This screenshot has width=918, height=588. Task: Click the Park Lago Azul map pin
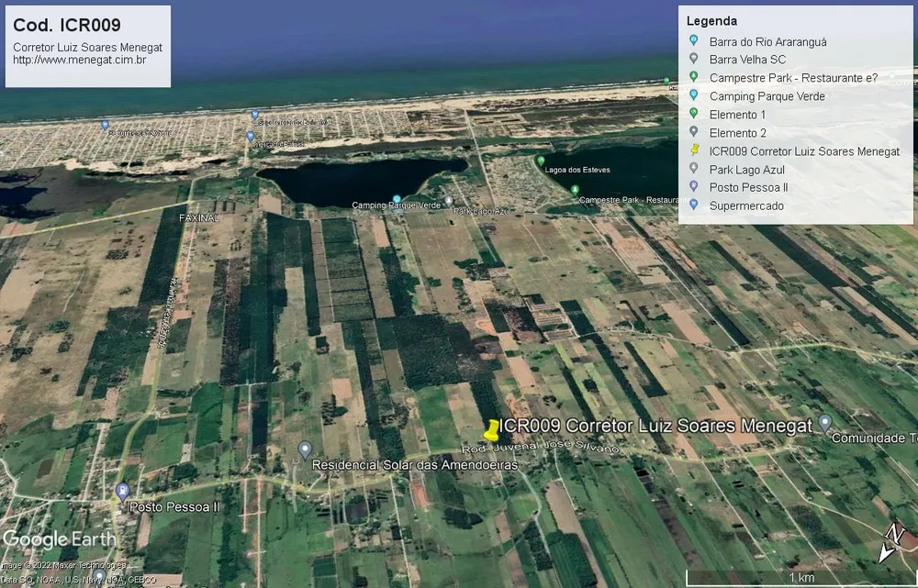coord(449,201)
